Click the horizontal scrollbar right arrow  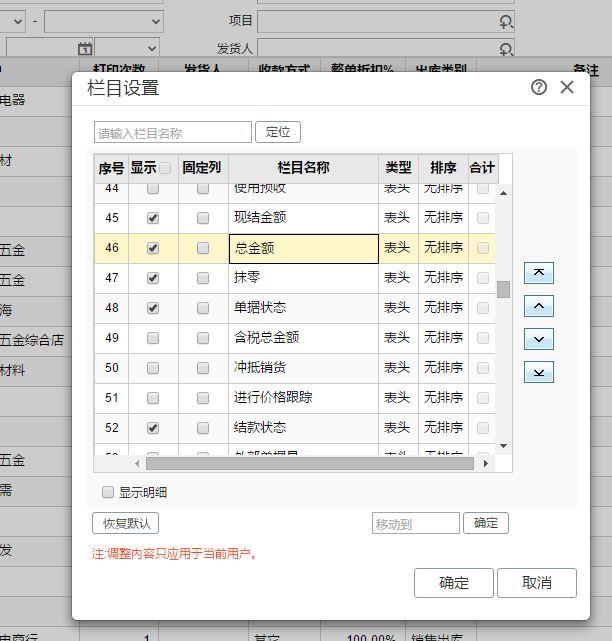485,463
